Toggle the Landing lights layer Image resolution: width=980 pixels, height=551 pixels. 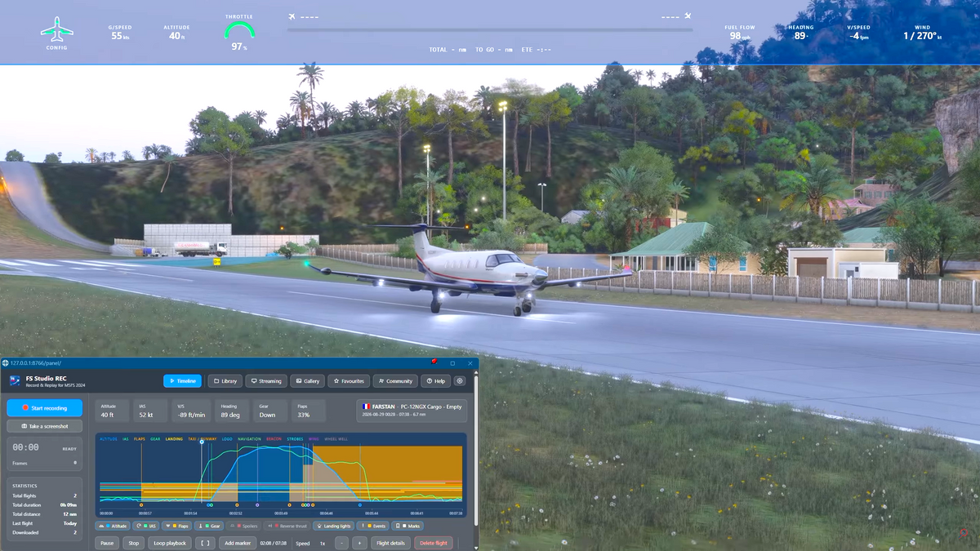333,526
